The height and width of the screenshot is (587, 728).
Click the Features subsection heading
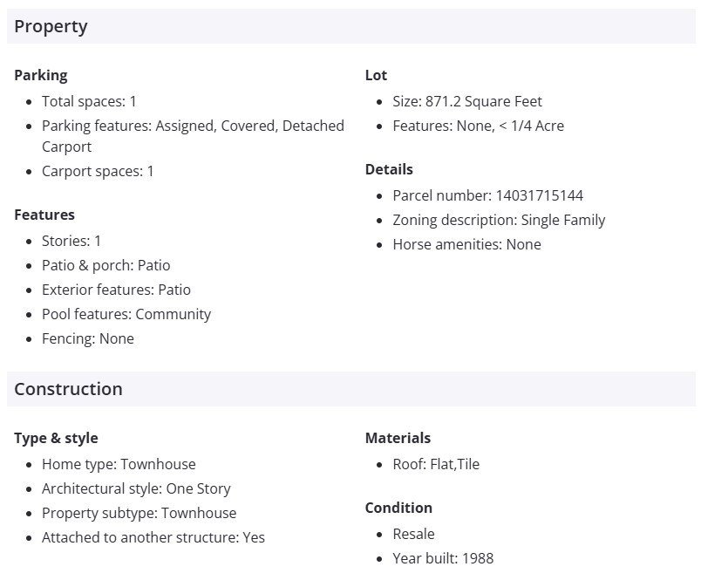44,215
